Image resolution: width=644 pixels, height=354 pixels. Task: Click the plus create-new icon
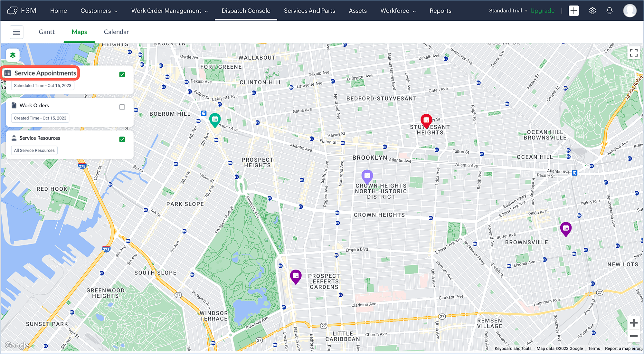[x=573, y=11]
